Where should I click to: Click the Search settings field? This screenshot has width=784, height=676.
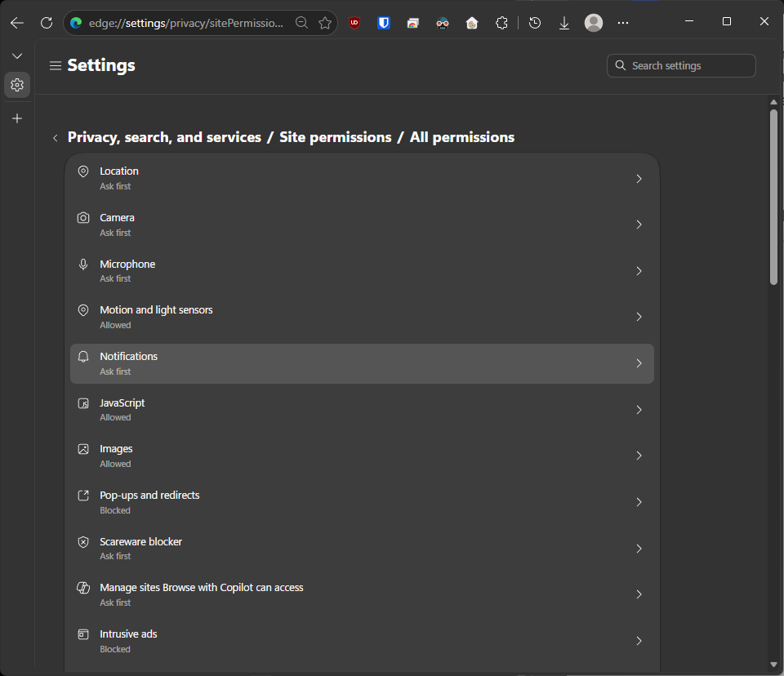pyautogui.click(x=681, y=65)
